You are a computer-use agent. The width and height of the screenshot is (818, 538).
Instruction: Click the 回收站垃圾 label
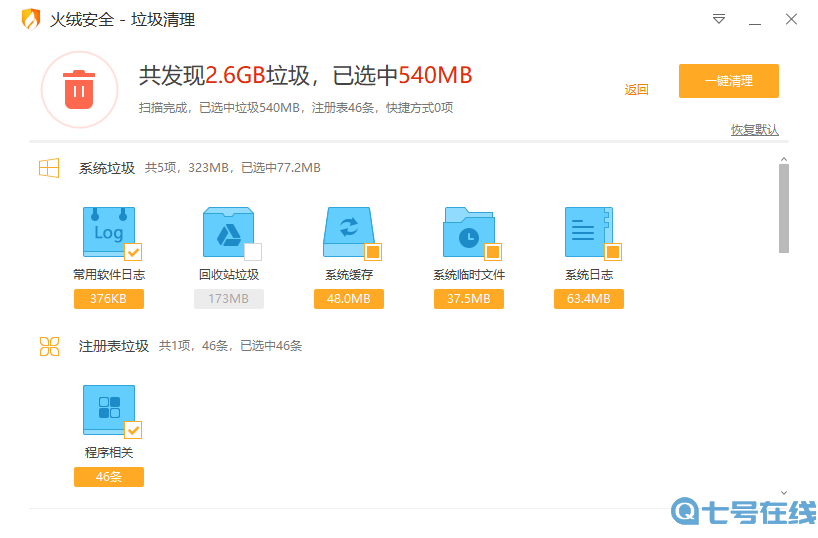coord(228,274)
